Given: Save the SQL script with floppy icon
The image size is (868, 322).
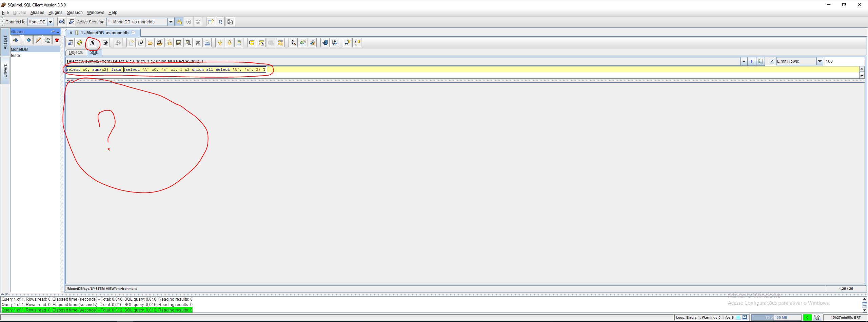Looking at the screenshot, I should point(179,43).
